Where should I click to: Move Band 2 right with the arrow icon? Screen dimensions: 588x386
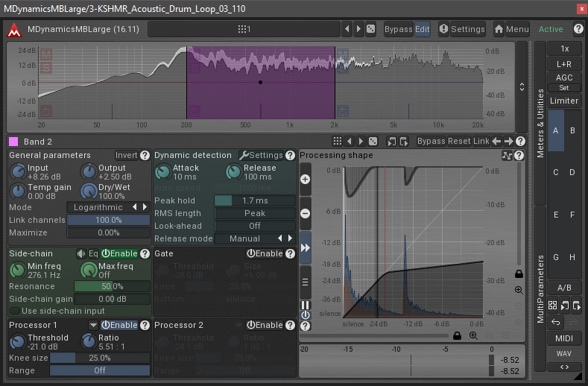point(508,142)
